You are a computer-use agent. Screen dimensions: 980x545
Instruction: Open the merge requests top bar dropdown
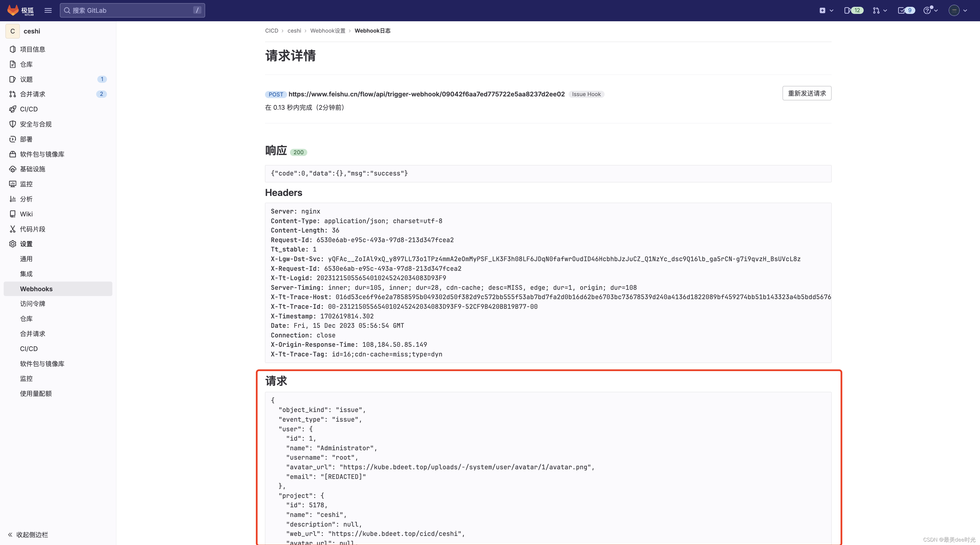(880, 10)
